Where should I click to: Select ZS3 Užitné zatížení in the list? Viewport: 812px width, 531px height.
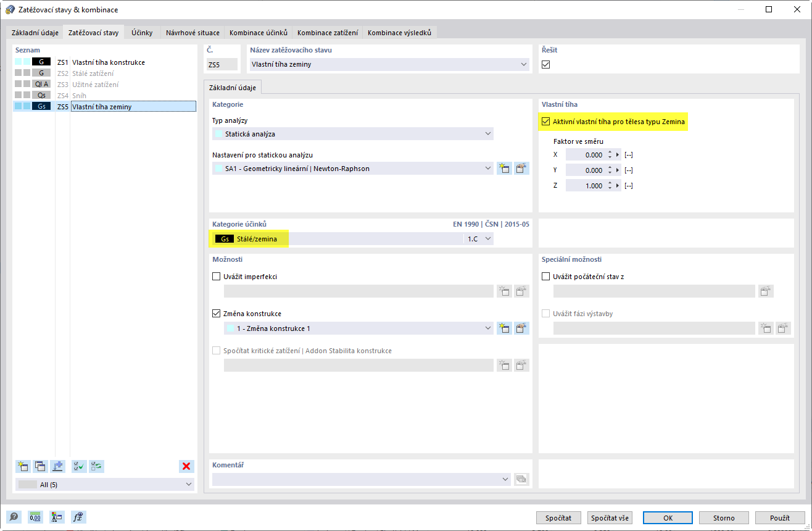tap(105, 85)
